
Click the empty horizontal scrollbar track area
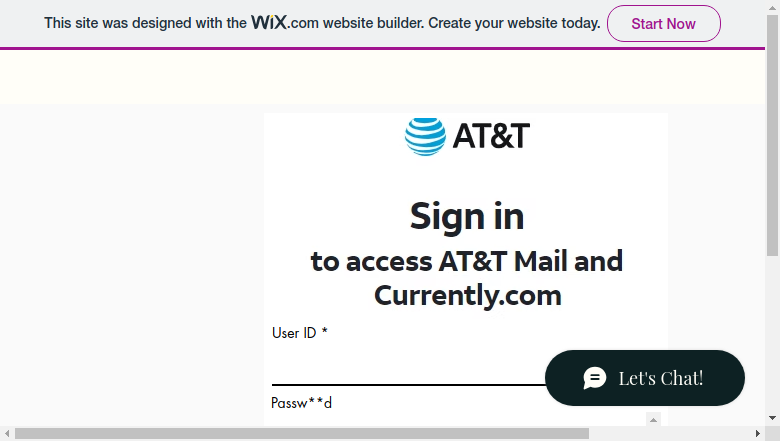pos(670,434)
